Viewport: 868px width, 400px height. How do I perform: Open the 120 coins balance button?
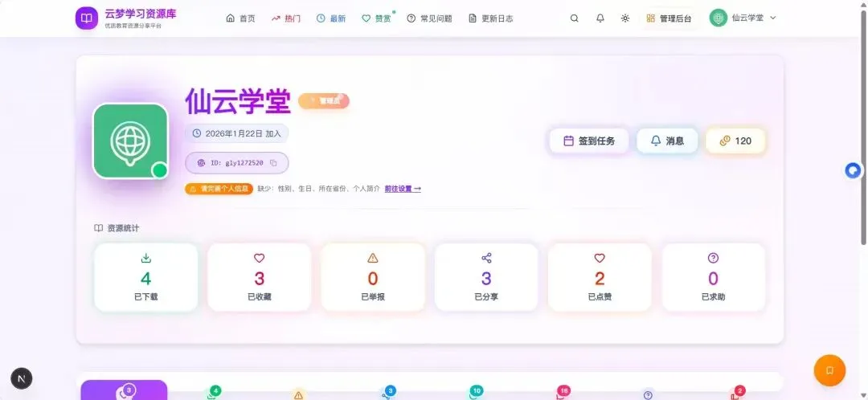[735, 141]
